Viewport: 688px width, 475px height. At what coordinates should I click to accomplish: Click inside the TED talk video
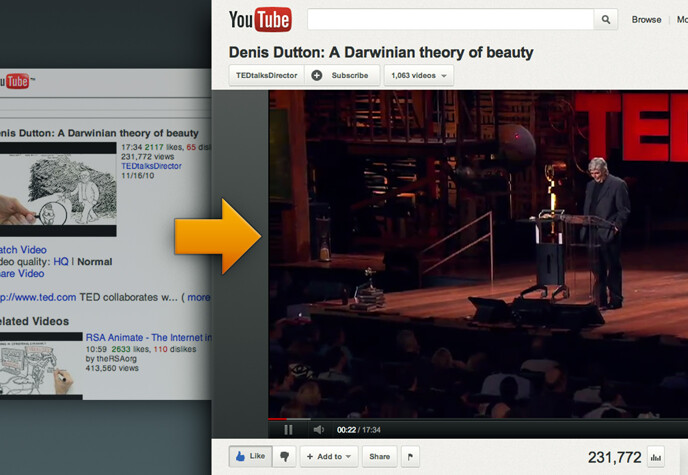point(478,254)
